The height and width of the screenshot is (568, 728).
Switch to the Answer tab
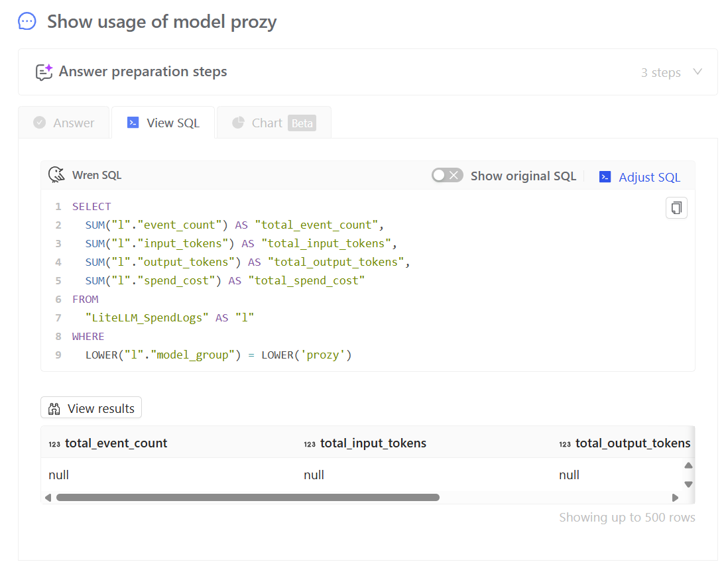64,123
